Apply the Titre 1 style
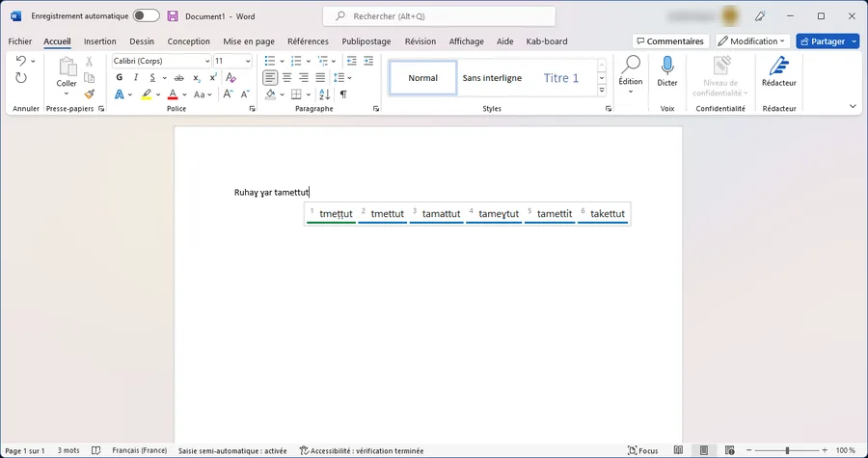The height and width of the screenshot is (458, 868). [560, 78]
